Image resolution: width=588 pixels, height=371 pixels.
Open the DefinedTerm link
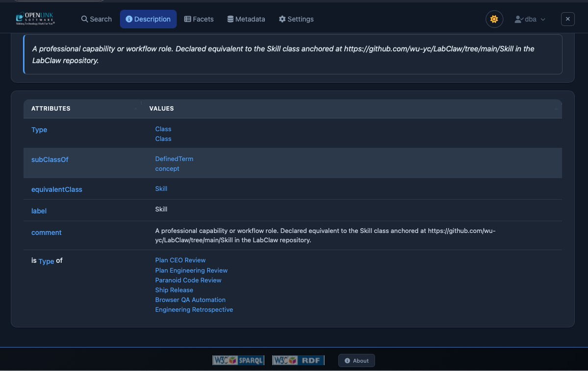pyautogui.click(x=174, y=159)
